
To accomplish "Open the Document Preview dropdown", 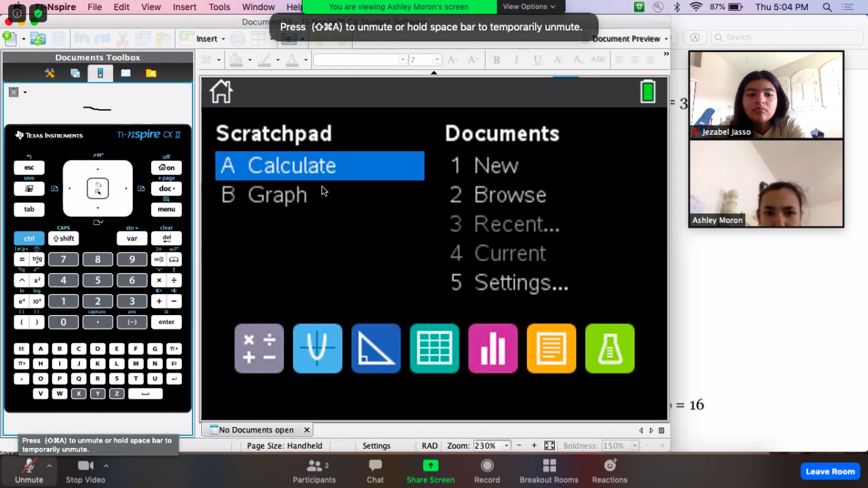I will tap(630, 39).
